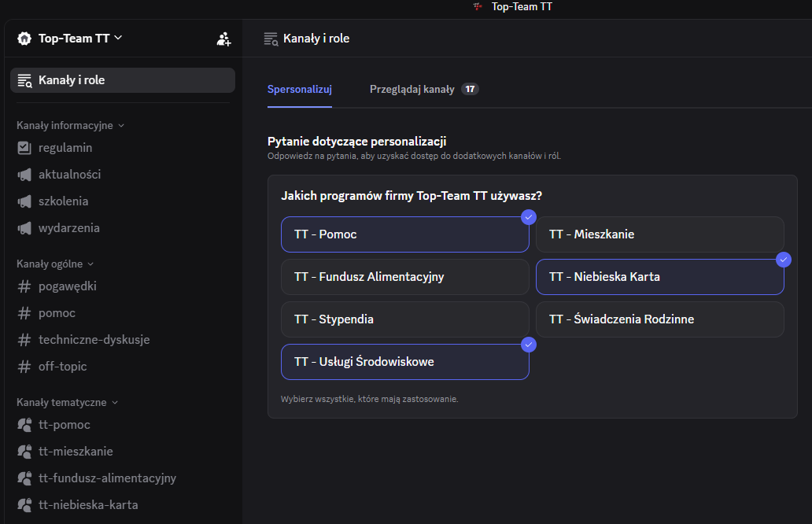Switch to the Spersonalizuj tab
Image resolution: width=812 pixels, height=524 pixels.
299,89
